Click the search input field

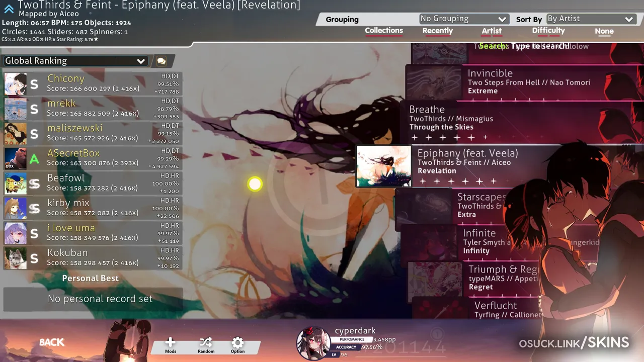click(x=524, y=46)
